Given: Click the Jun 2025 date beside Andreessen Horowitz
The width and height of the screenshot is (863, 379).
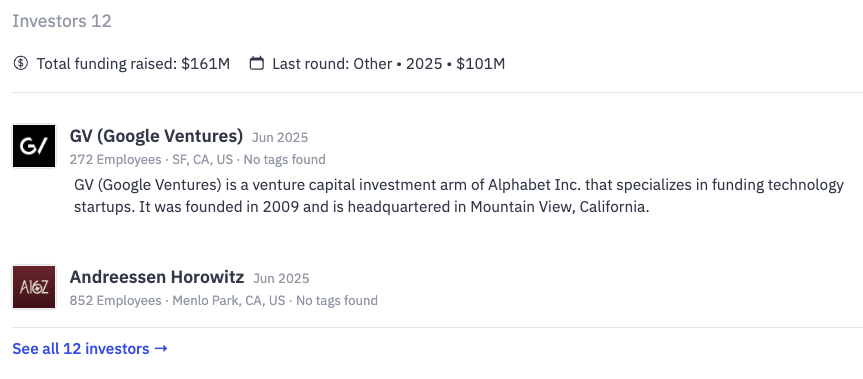Looking at the screenshot, I should pyautogui.click(x=281, y=278).
